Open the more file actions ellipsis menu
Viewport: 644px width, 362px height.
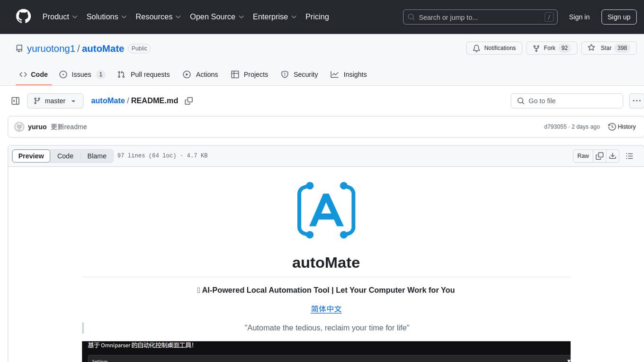[x=636, y=101]
